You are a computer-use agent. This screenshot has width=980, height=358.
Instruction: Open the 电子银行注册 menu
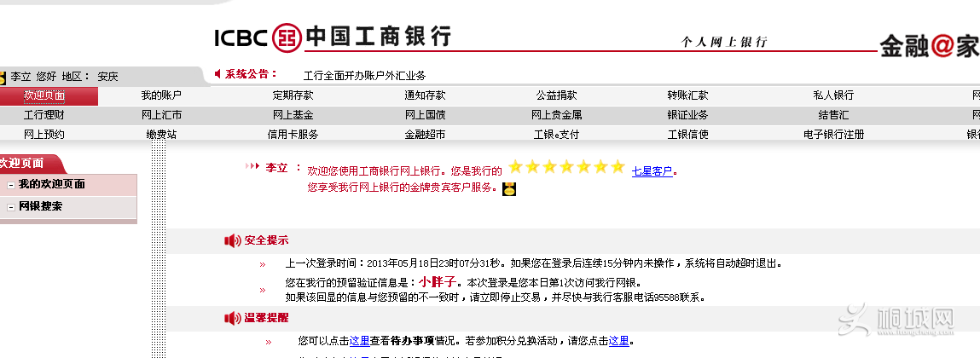(x=834, y=135)
